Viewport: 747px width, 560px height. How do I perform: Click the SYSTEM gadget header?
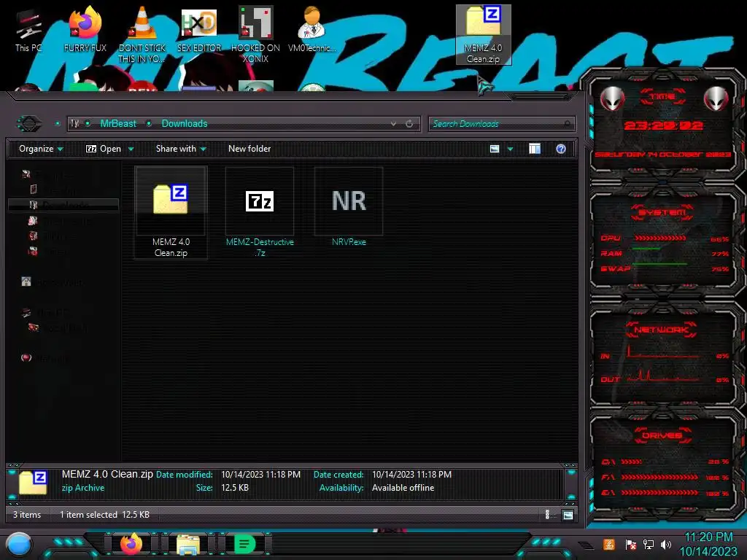[x=662, y=212]
